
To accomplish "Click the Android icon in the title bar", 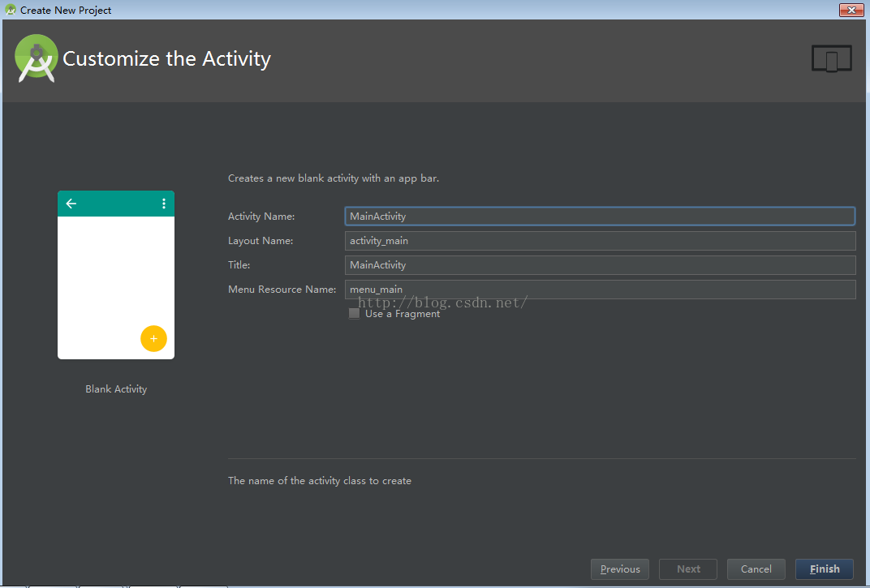I will coord(10,10).
